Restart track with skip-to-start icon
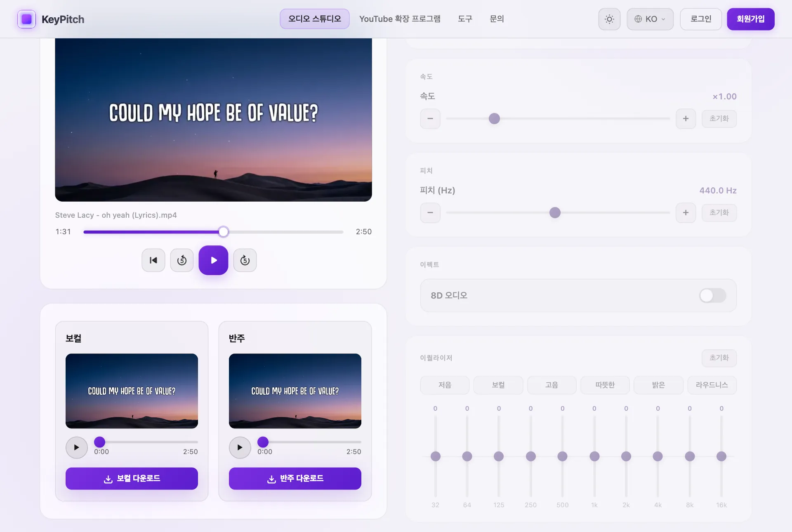Image resolution: width=792 pixels, height=532 pixels. click(153, 260)
